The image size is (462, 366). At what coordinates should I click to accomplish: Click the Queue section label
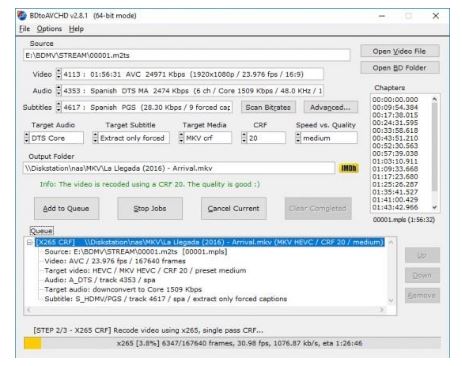[x=41, y=231]
